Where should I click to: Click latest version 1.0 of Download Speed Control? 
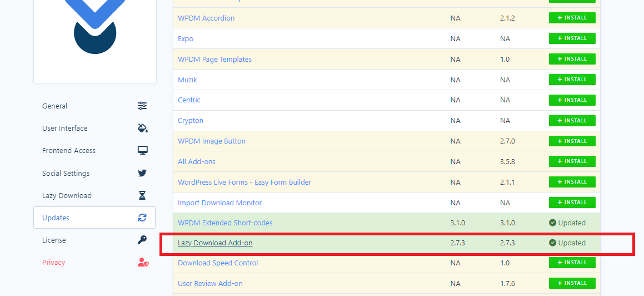tap(505, 263)
